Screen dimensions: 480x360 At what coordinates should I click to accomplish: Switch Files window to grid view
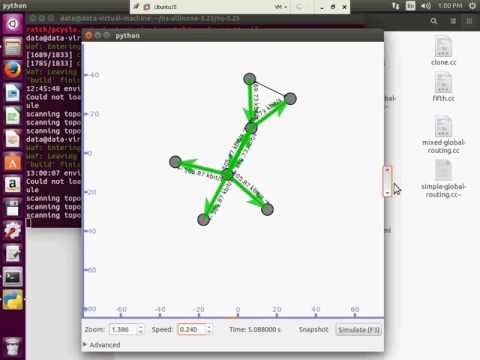[x=469, y=21]
